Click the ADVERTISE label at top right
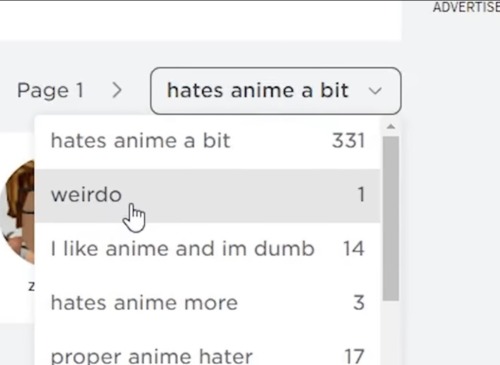Viewport: 500px width, 365px height. coord(466,7)
